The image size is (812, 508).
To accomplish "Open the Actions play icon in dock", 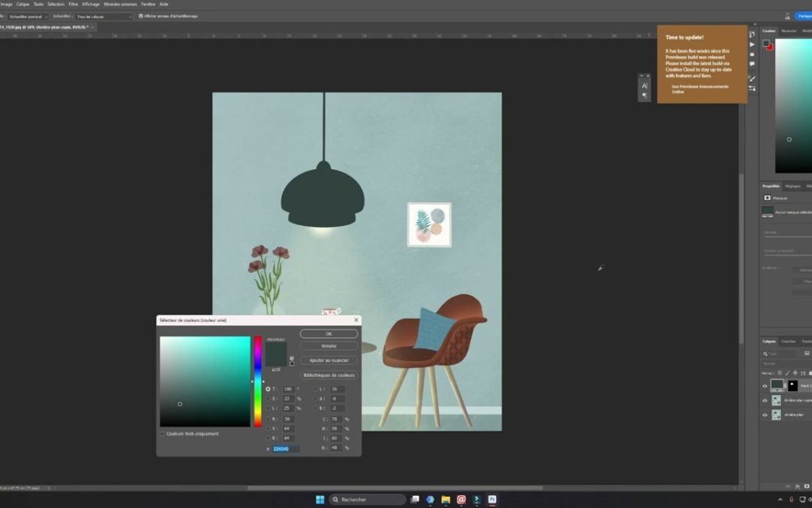I will pyautogui.click(x=752, y=44).
